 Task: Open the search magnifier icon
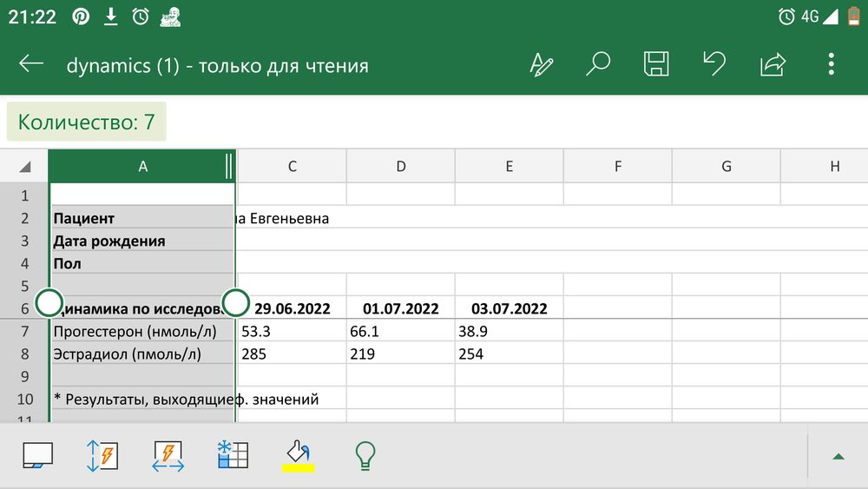click(598, 64)
